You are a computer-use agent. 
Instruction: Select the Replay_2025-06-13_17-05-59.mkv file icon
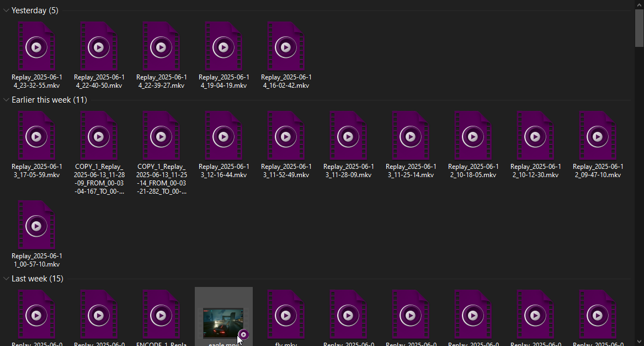(x=36, y=135)
